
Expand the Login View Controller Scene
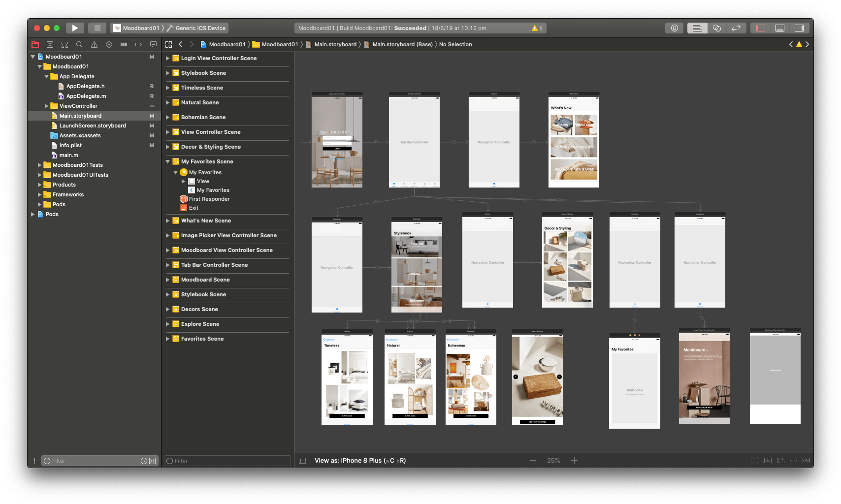click(168, 58)
